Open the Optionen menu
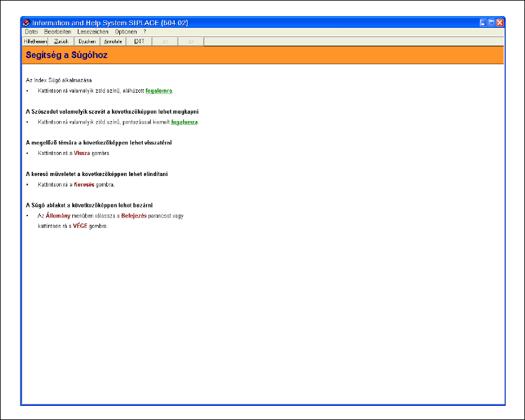The height and width of the screenshot is (420, 525). click(x=125, y=32)
